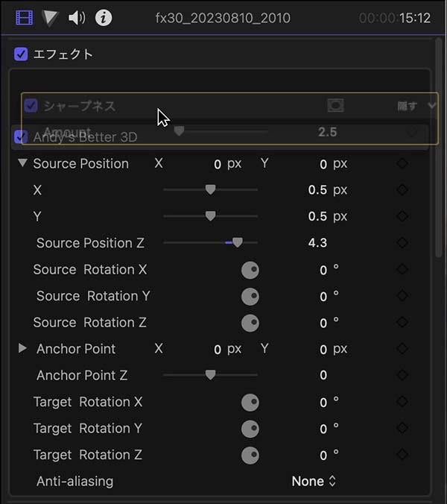
Task: Click the inspector vertical scrollbar
Action: [x=439, y=148]
